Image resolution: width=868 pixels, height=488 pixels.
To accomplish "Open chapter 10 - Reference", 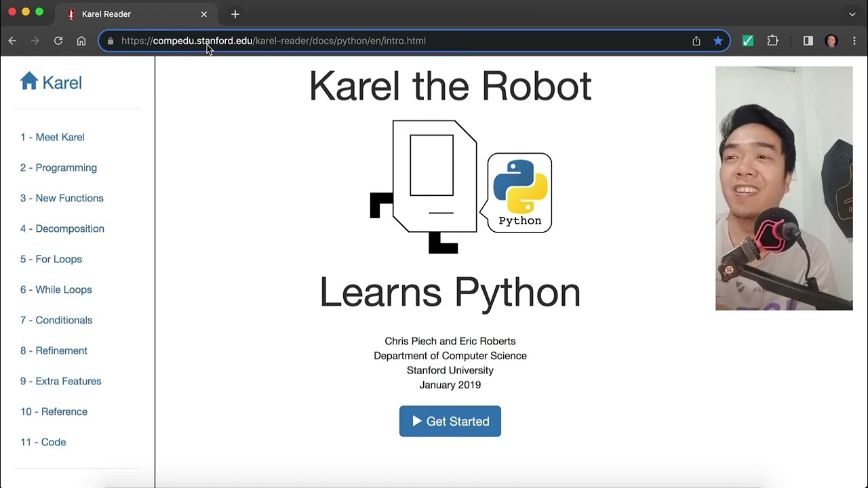I will tap(54, 411).
